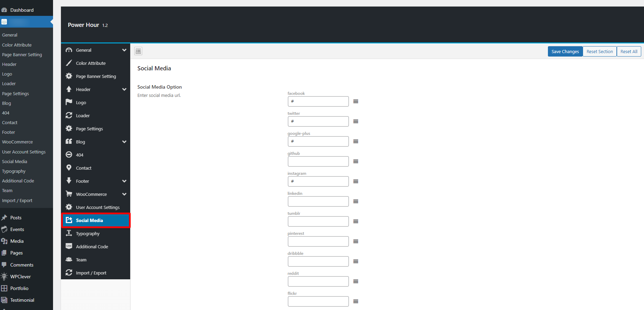
Task: Click the google-plus URL input field
Action: pyautogui.click(x=318, y=141)
